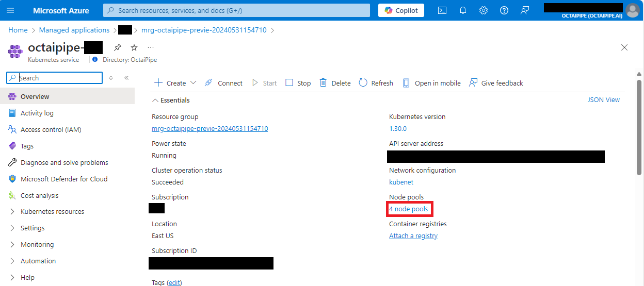Select the Running power state text
This screenshot has width=644, height=286.
click(x=164, y=155)
